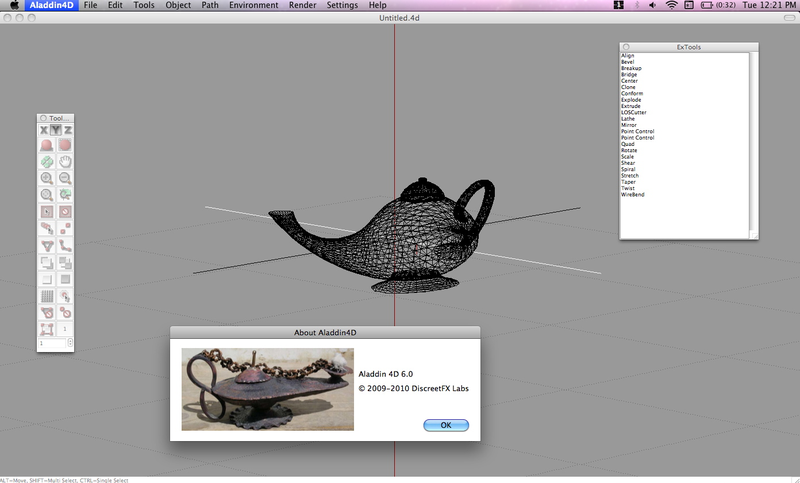This screenshot has width=800, height=483.
Task: Click the zoom in magnifier tool
Action: tap(47, 178)
